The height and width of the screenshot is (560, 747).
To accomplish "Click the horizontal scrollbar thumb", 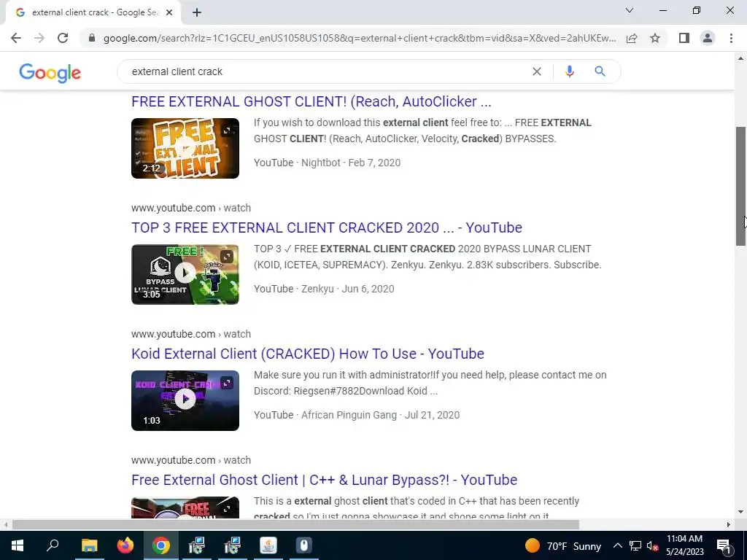I will tap(295, 525).
